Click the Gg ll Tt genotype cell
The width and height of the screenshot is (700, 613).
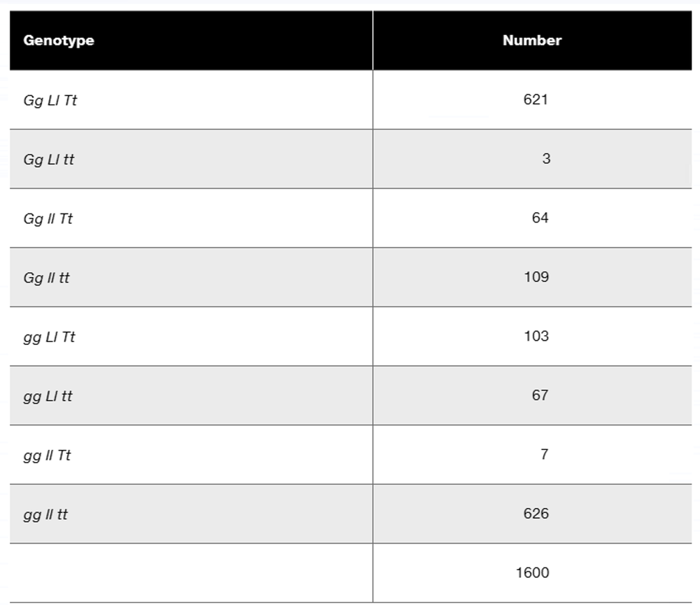(x=48, y=218)
